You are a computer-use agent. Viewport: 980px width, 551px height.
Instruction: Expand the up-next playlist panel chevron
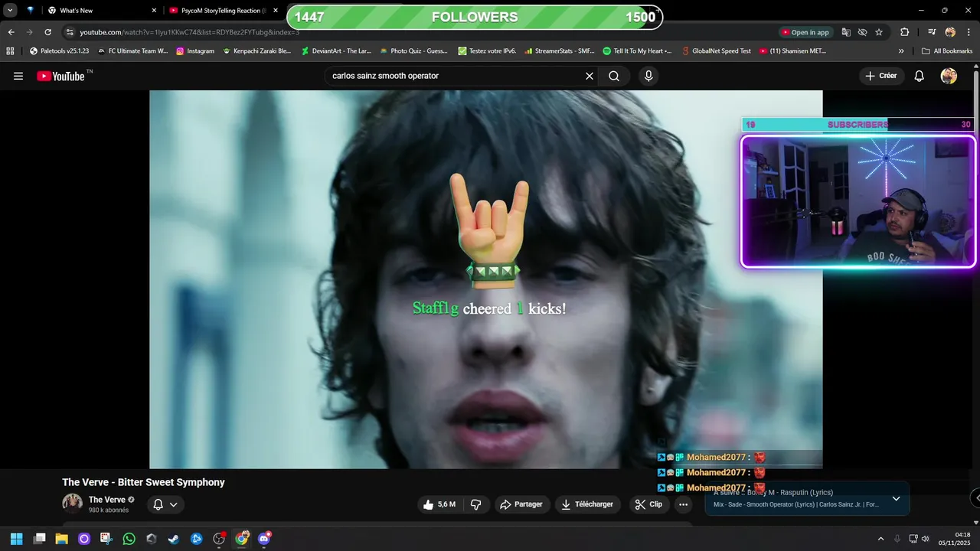(x=896, y=498)
